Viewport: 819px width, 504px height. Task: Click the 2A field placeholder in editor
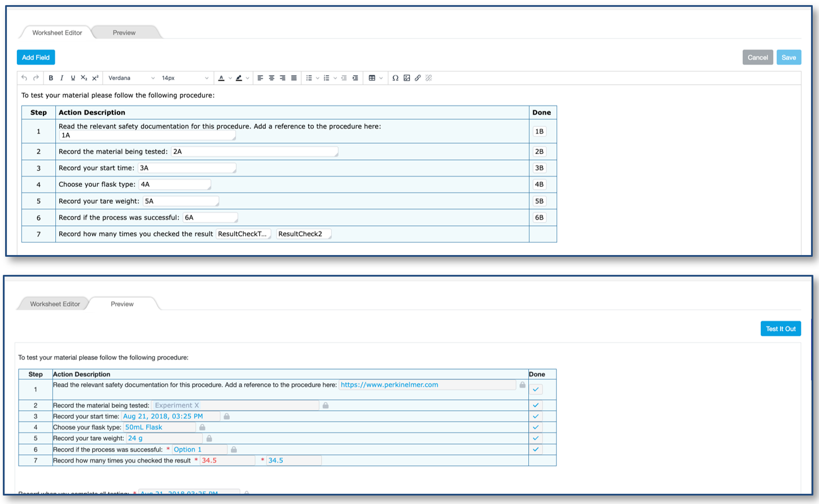[x=254, y=151]
